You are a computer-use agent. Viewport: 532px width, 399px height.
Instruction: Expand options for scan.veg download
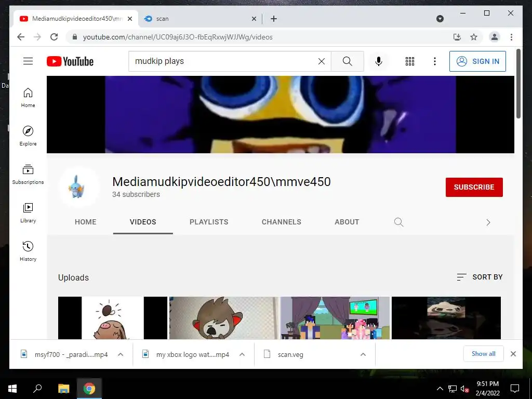363,354
